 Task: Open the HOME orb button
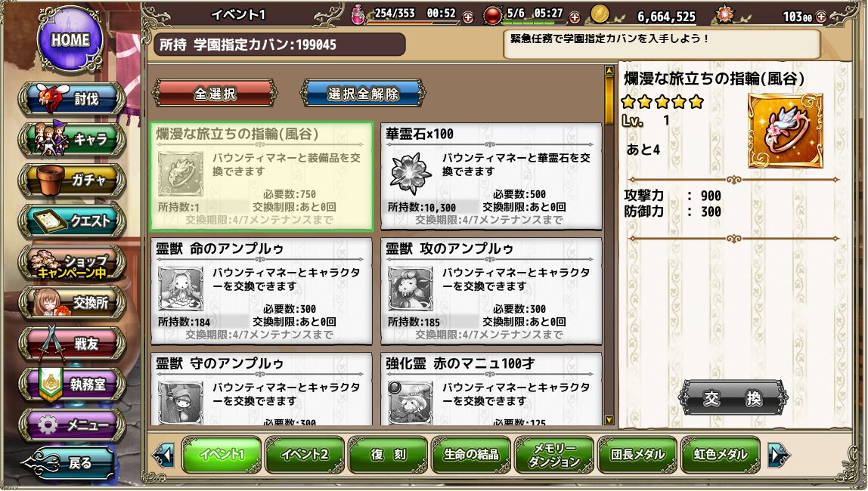(x=70, y=40)
